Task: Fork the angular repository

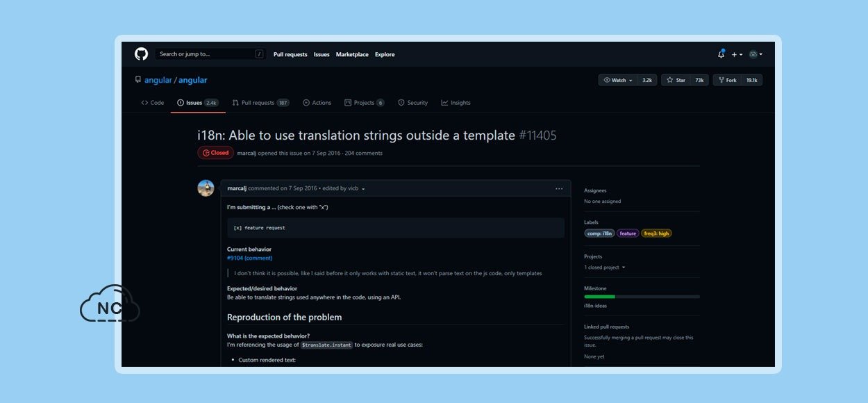Action: (x=727, y=80)
